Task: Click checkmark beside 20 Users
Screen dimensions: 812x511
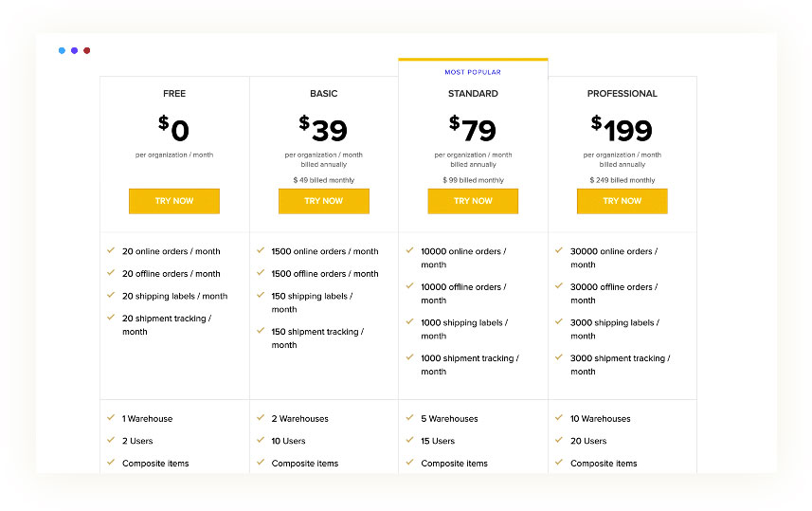Action: [559, 441]
